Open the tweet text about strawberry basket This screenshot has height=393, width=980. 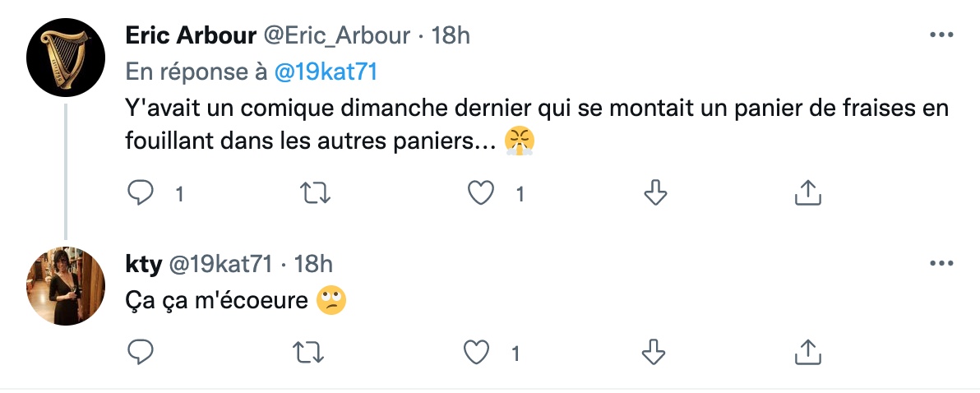coord(537,125)
